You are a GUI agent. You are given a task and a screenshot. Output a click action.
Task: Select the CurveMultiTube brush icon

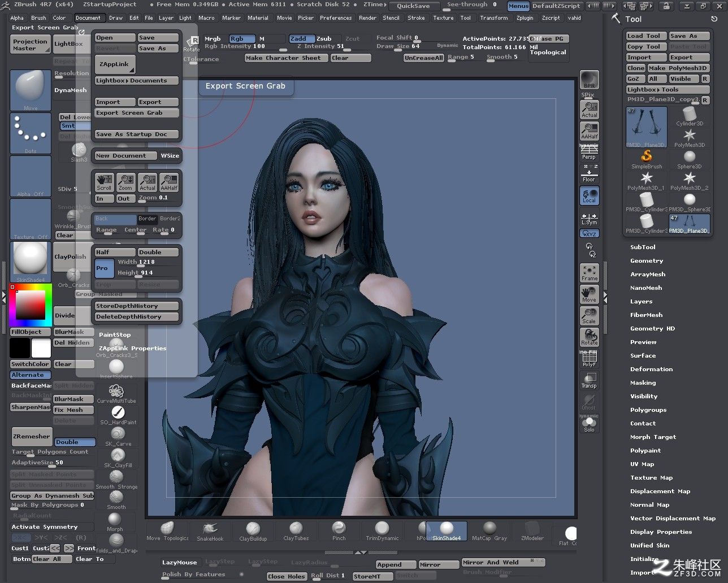(x=116, y=394)
